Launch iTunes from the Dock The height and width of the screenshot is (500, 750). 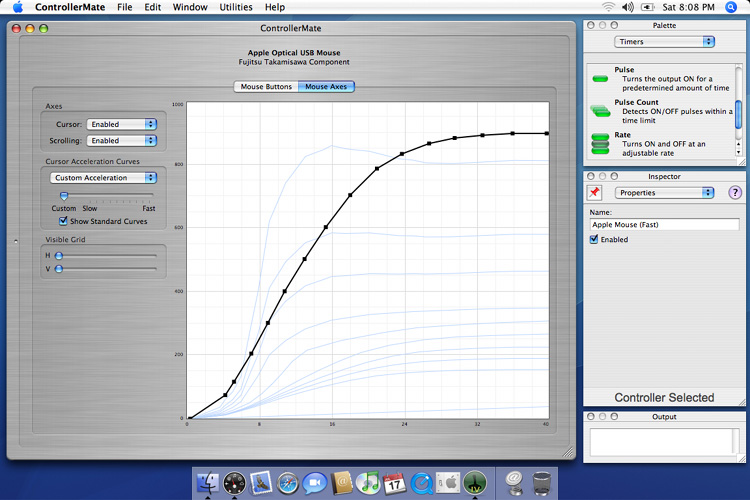pyautogui.click(x=367, y=483)
